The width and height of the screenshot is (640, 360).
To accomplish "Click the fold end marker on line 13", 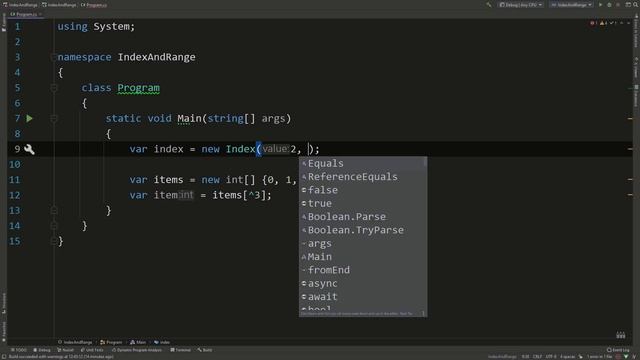I will (x=53, y=211).
